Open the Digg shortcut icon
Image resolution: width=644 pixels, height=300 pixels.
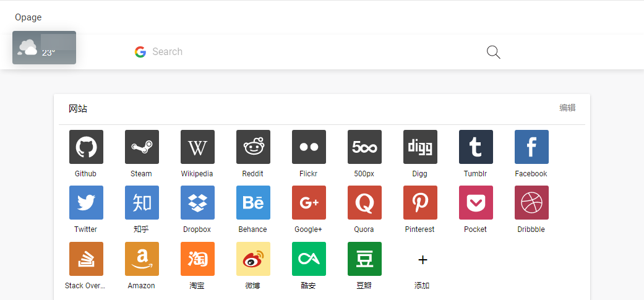(420, 147)
